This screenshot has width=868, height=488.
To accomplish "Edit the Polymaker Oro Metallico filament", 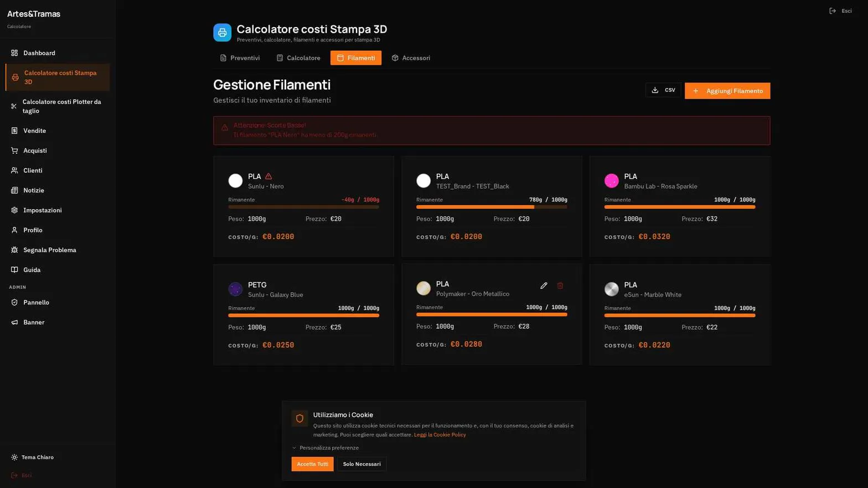I will [x=544, y=285].
